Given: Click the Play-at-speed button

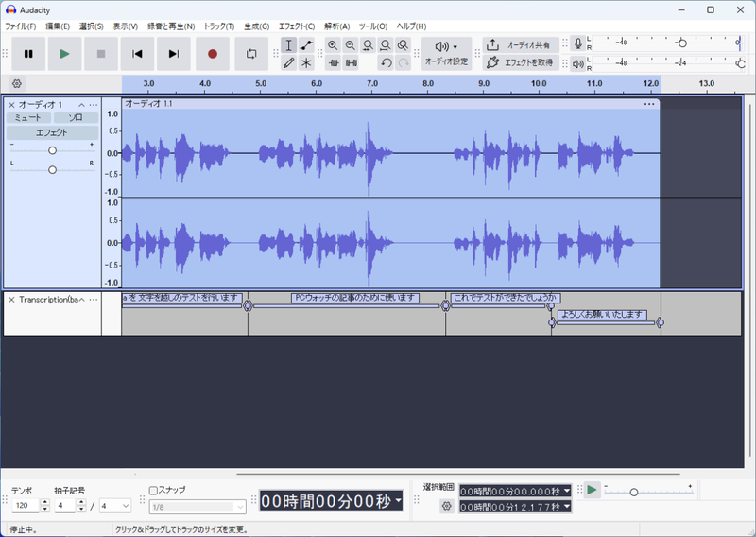Looking at the screenshot, I should click(593, 490).
